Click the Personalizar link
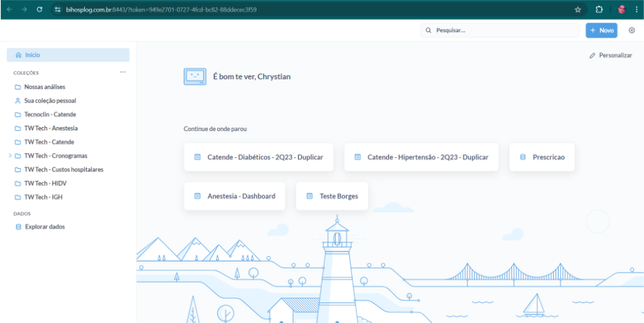The height and width of the screenshot is (323, 644). 611,55
